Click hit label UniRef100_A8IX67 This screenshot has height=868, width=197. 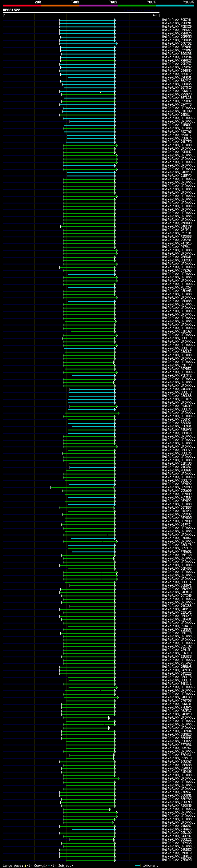pyautogui.click(x=176, y=287)
